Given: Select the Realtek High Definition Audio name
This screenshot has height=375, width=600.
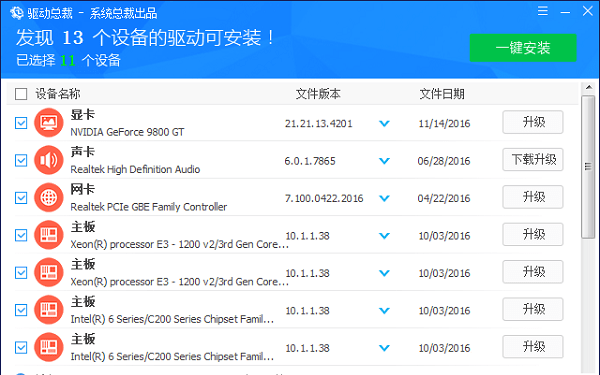Looking at the screenshot, I should coord(135,169).
